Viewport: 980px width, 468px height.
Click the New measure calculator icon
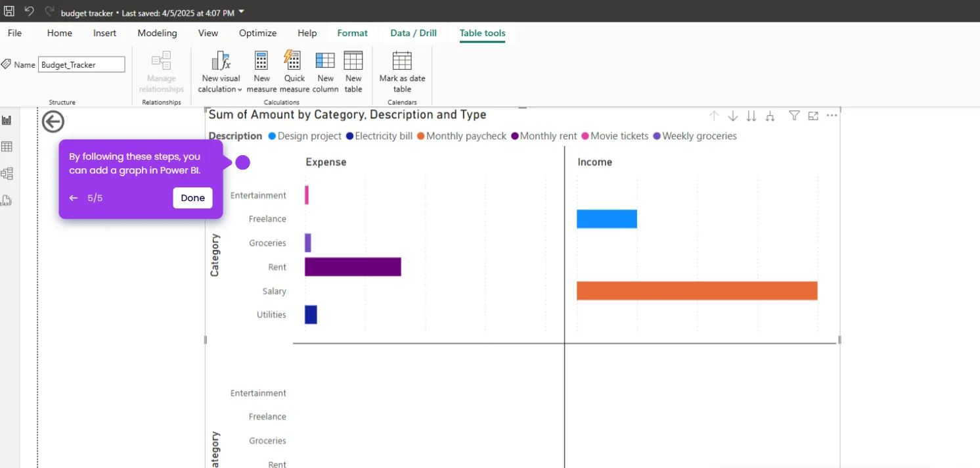coord(261,60)
